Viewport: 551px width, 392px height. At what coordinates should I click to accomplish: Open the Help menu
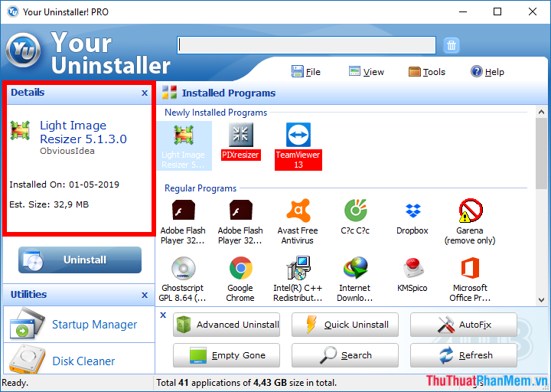(x=487, y=71)
